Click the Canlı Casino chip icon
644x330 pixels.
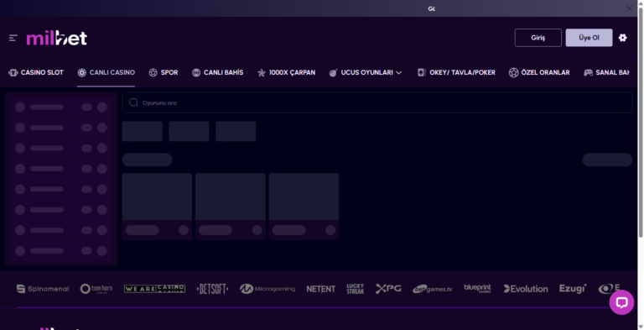coord(81,73)
